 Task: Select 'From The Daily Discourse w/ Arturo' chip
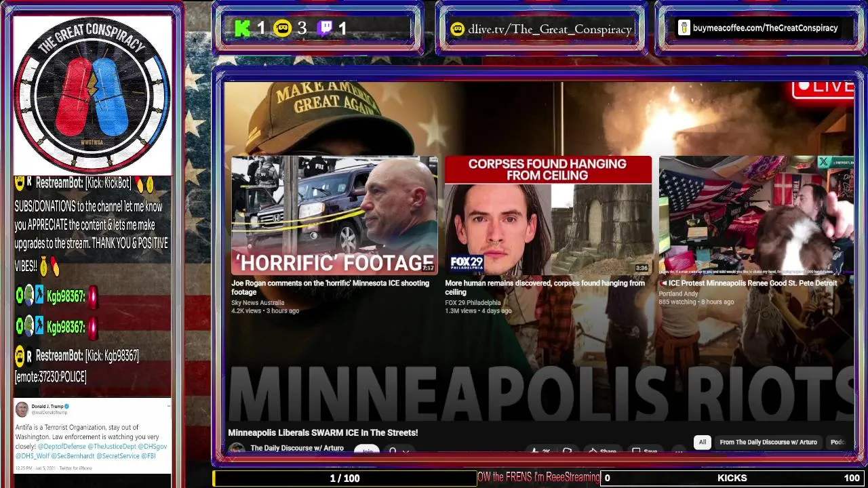point(768,442)
